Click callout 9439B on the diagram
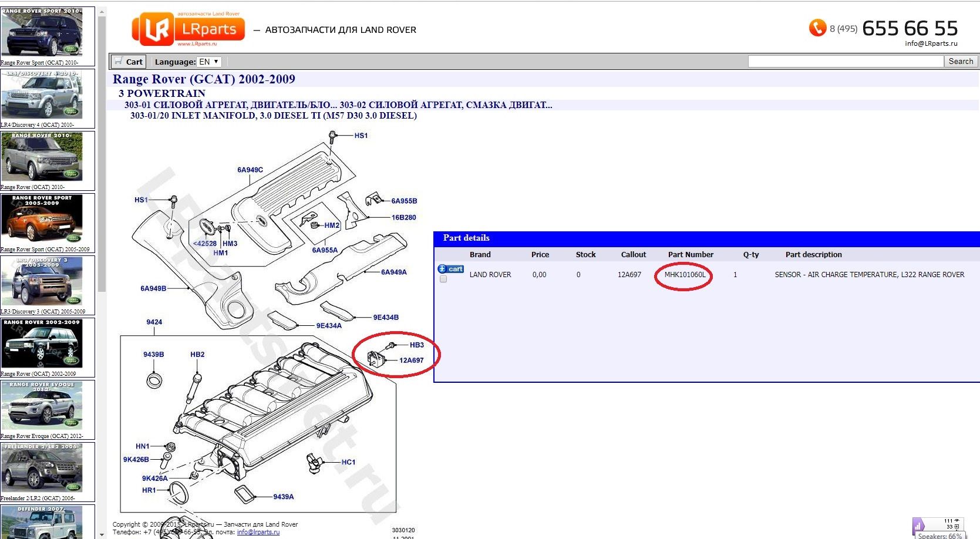Image resolution: width=980 pixels, height=539 pixels. click(154, 355)
